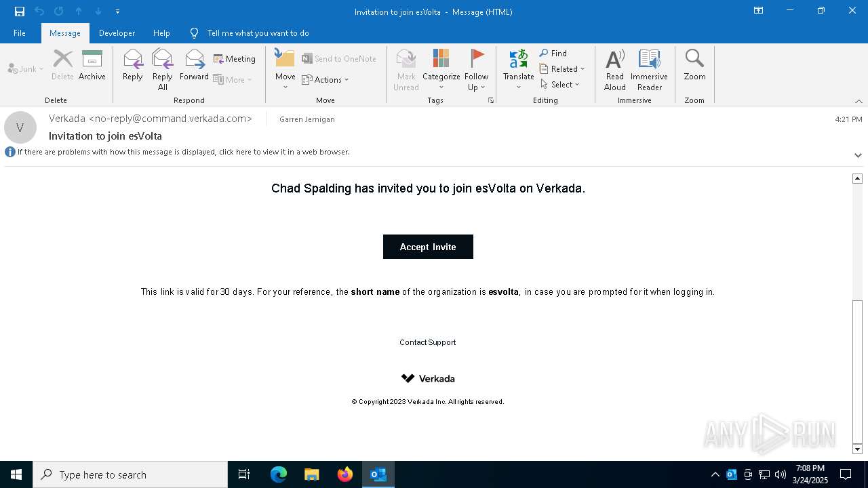The image size is (868, 488).
Task: Click the Verkada logo in the email
Action: (428, 378)
